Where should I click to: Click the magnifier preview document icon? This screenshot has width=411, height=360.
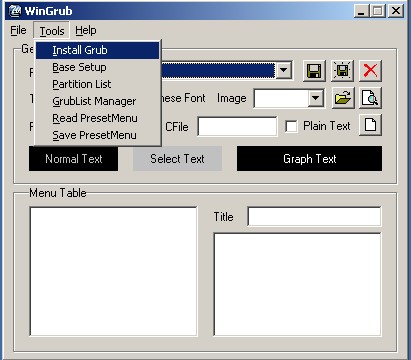point(370,98)
